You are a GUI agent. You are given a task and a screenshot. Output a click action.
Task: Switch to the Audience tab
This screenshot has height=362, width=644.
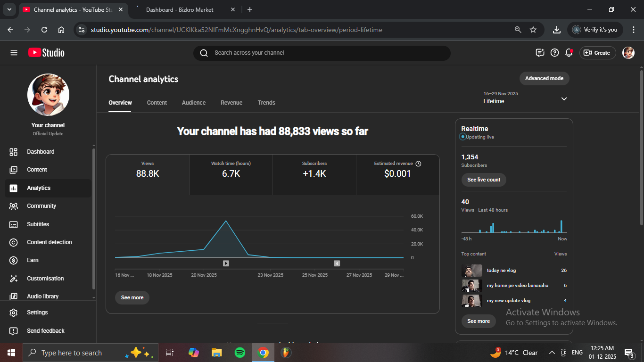[194, 103]
